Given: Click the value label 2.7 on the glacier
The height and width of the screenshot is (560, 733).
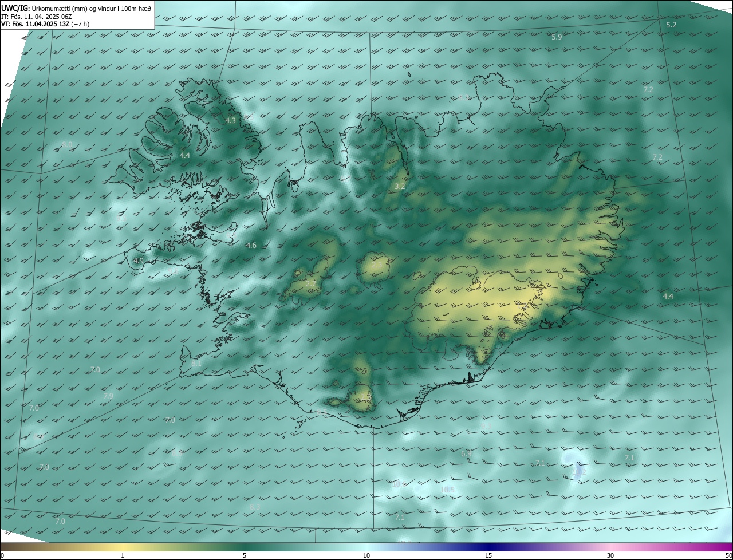Looking at the screenshot, I should coord(312,284).
